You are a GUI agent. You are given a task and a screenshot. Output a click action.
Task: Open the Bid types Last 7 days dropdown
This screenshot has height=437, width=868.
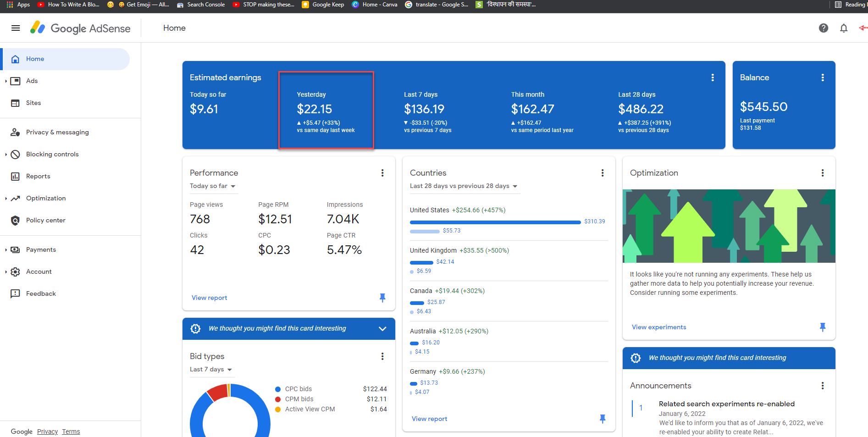point(211,369)
